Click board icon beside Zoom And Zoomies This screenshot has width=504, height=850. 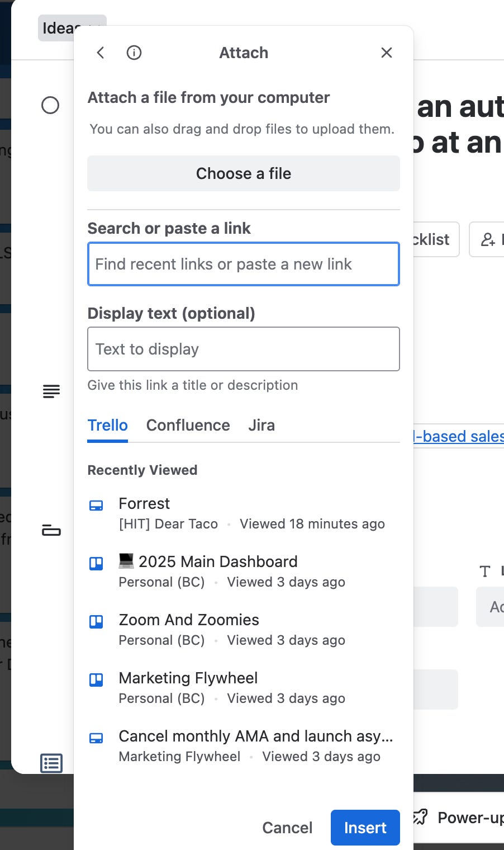point(96,621)
